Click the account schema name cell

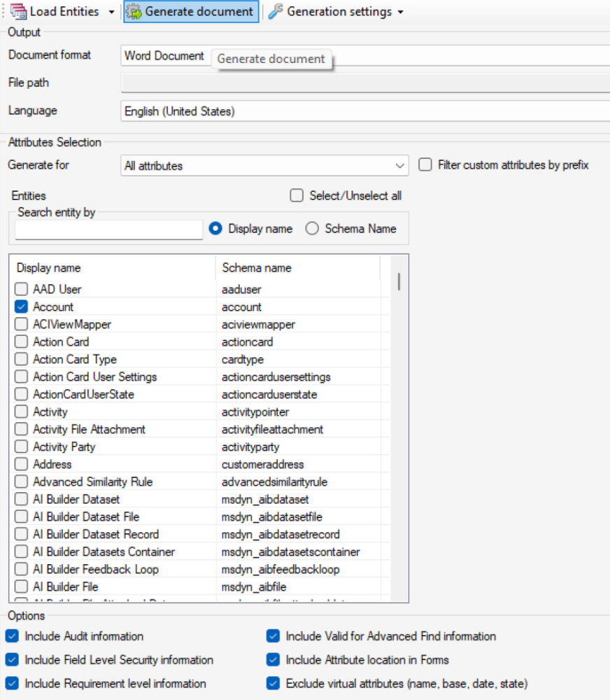click(x=241, y=307)
